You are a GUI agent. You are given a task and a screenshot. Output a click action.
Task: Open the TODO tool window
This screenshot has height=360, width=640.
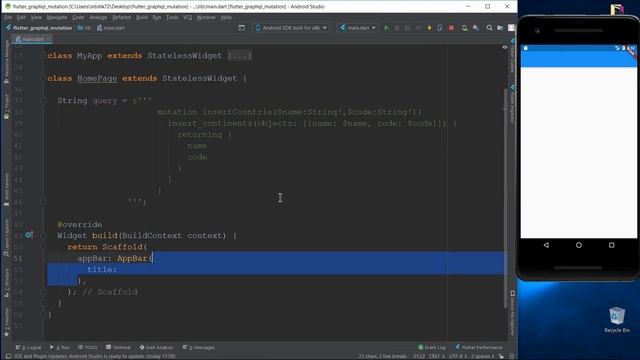(x=88, y=347)
